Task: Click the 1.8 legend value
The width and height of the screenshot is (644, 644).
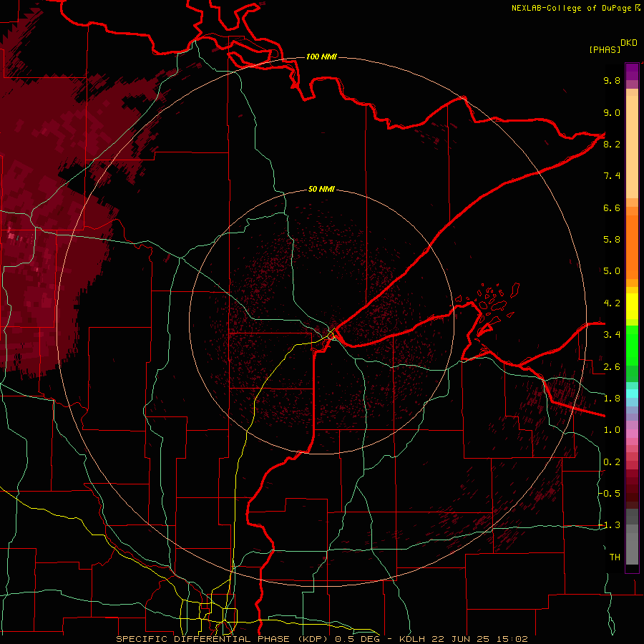Action: (x=612, y=399)
